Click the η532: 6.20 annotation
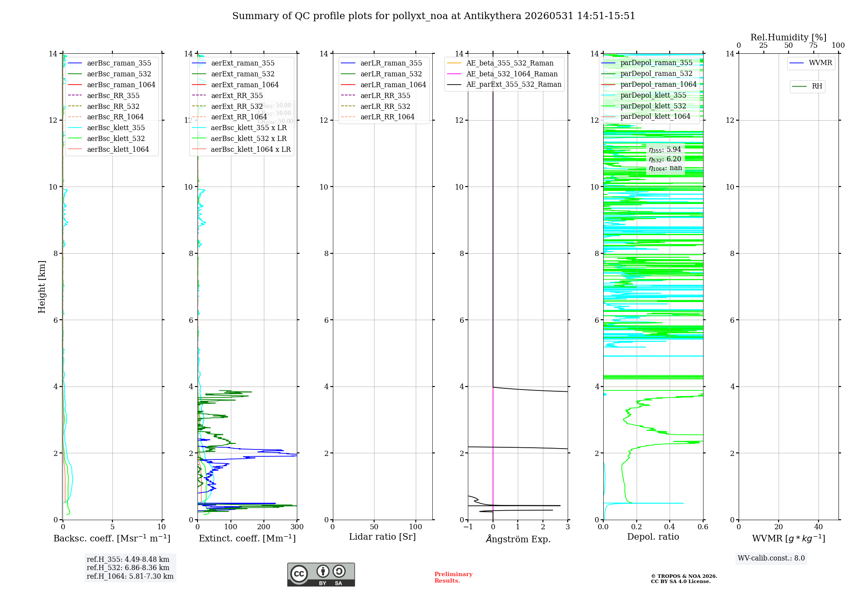This screenshot has width=868, height=590. coord(665,159)
